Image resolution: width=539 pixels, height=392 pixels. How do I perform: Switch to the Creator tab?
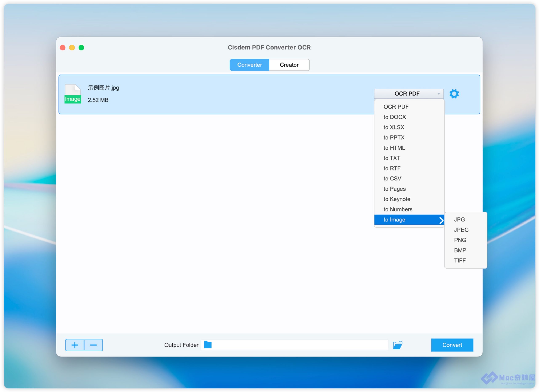[289, 65]
